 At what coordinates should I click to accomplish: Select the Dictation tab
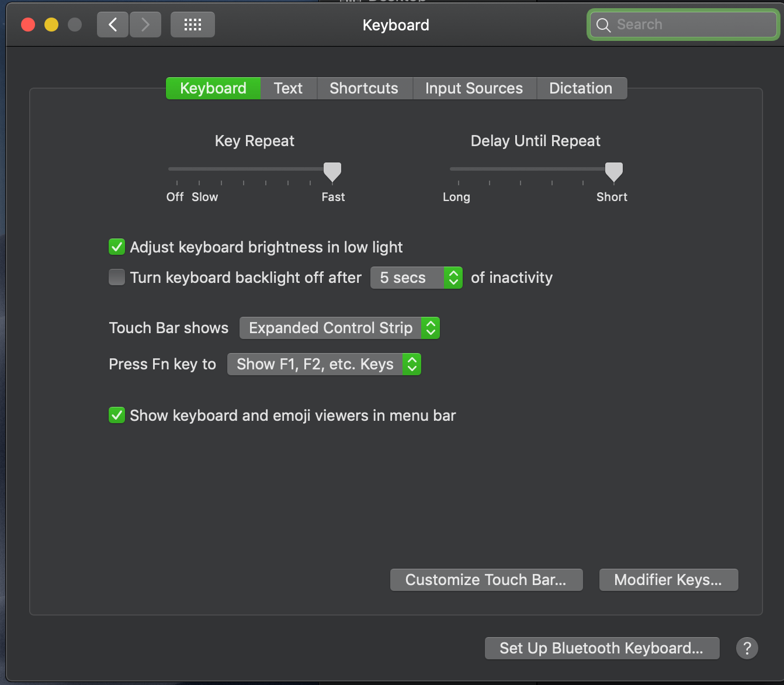(581, 88)
